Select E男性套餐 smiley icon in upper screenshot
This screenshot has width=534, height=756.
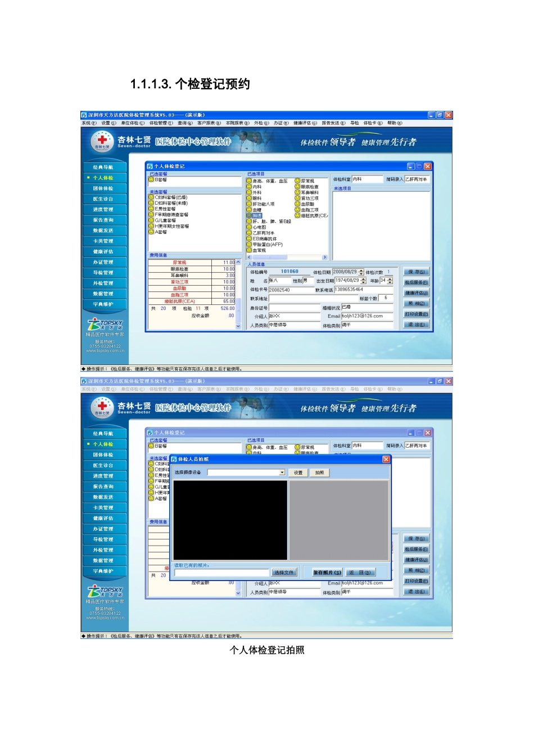tap(151, 209)
